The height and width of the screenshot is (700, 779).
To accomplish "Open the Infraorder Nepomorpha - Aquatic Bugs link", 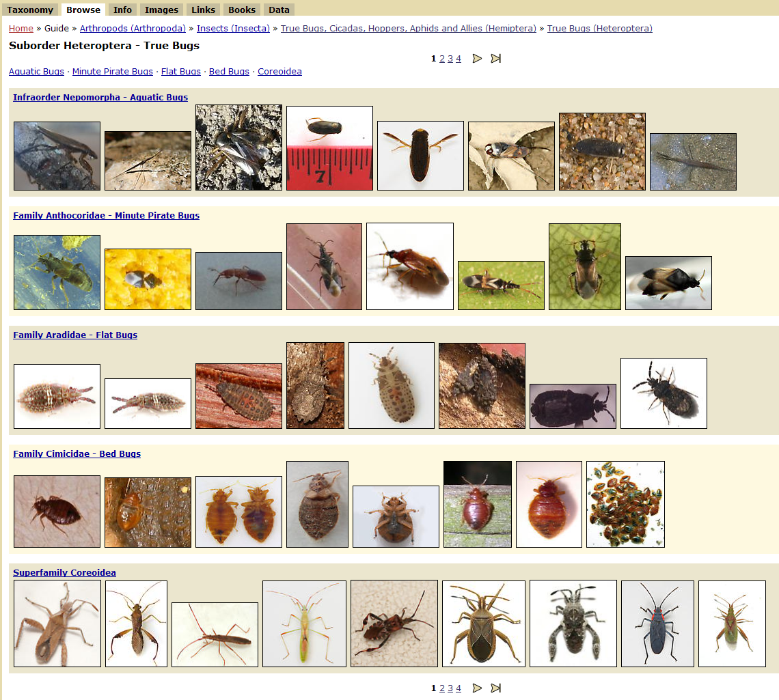I will point(100,97).
